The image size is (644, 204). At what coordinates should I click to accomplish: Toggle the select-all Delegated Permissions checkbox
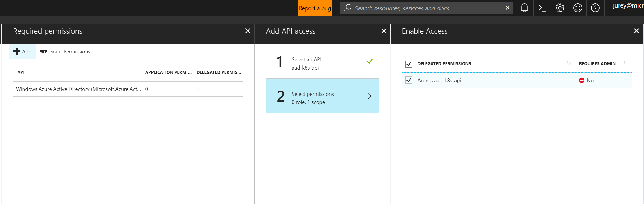408,64
